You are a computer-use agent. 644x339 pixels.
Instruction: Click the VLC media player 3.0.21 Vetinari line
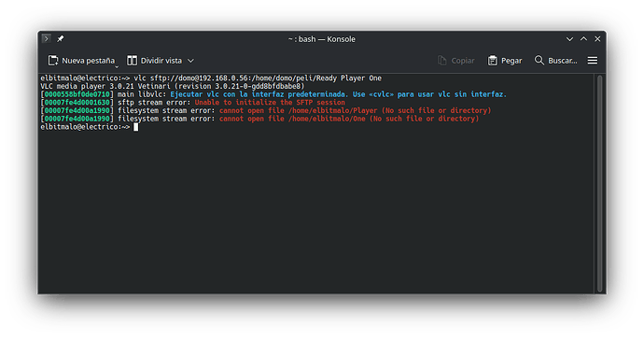(x=173, y=86)
